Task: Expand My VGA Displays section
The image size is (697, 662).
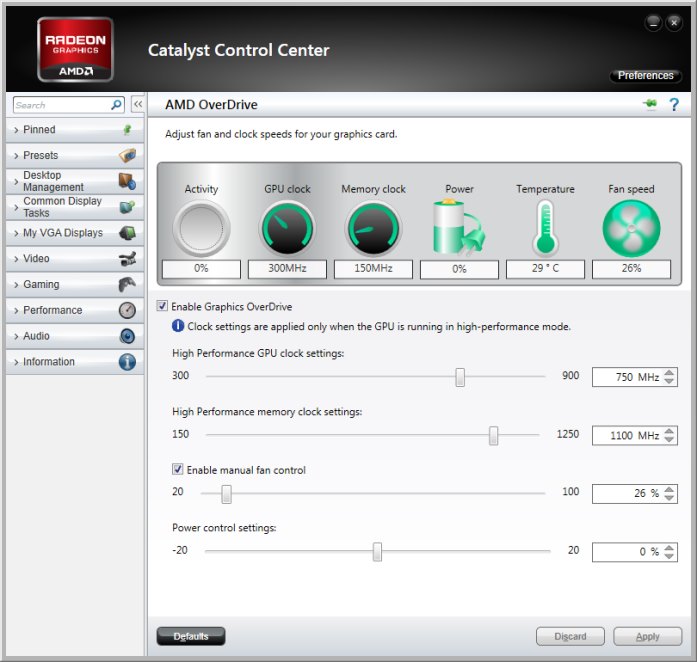Action: 16,233
